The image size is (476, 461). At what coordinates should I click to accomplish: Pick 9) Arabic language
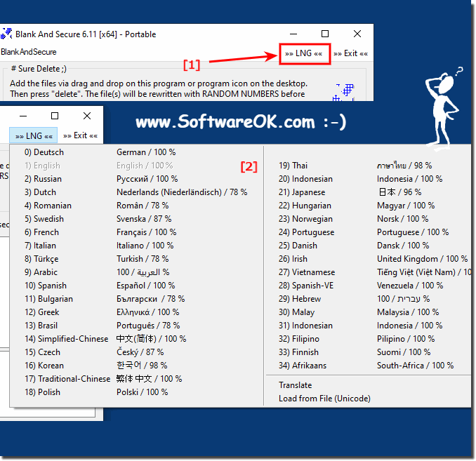click(137, 272)
